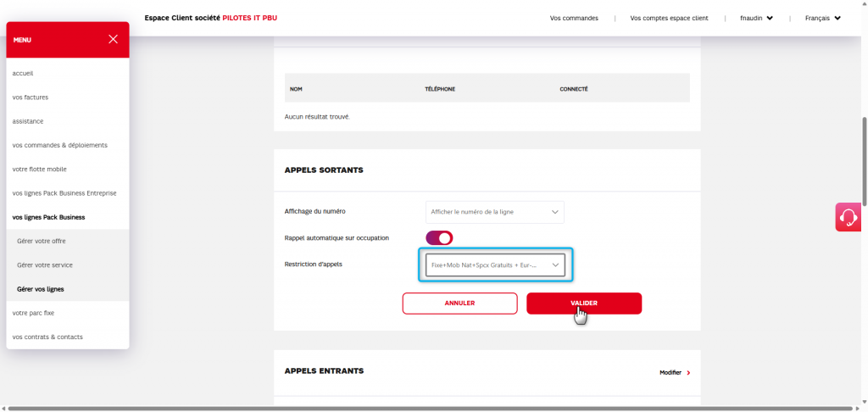
Task: Click Aucun résultat trouvé text
Action: click(317, 117)
